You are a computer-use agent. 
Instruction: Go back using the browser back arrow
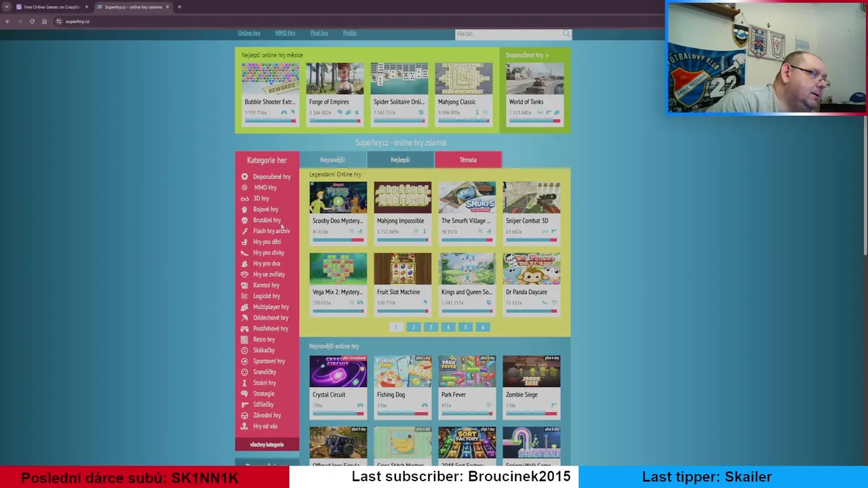[7, 21]
